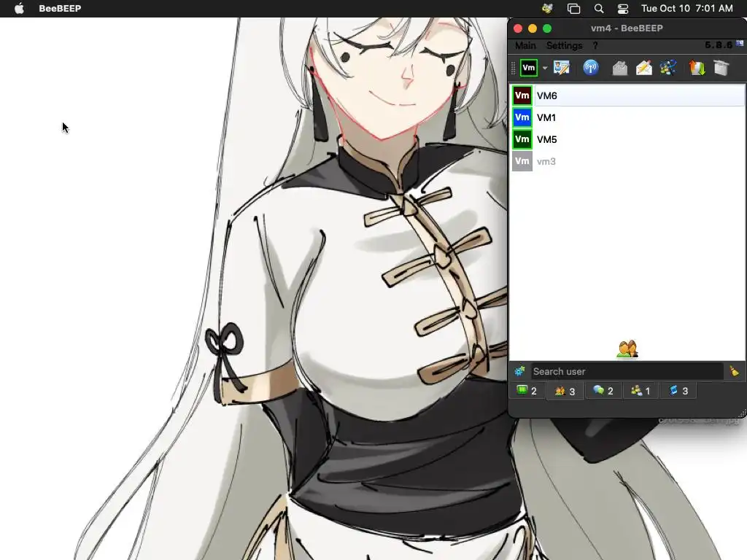Click the broom clear-search icon
The height and width of the screenshot is (560, 747).
click(x=734, y=371)
